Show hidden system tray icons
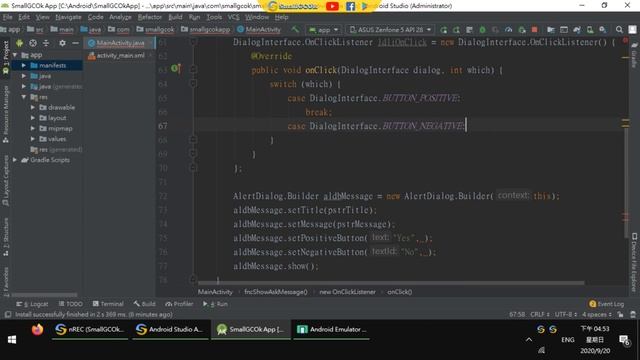Screen dimensions: 640x360 [x=529, y=340]
